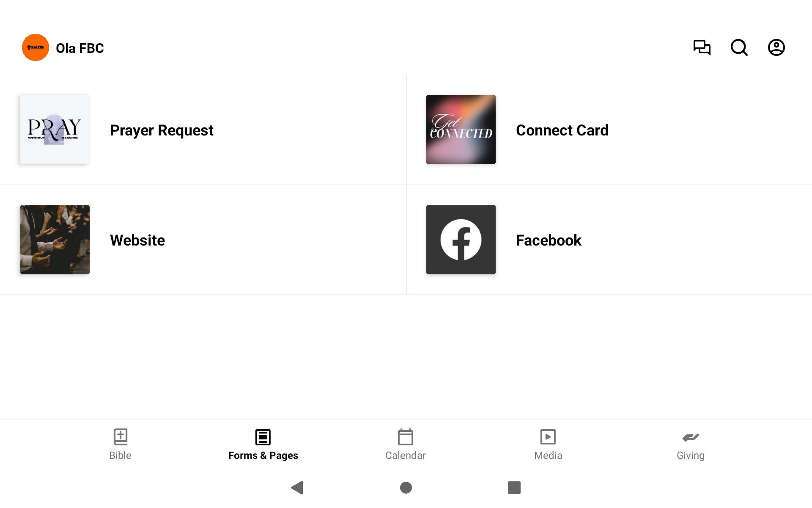Open the Facebook page link
The image size is (812, 508).
tap(549, 240)
